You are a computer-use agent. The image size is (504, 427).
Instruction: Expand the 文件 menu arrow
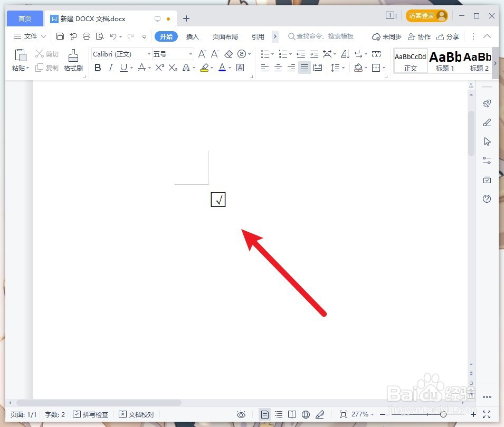[43, 36]
